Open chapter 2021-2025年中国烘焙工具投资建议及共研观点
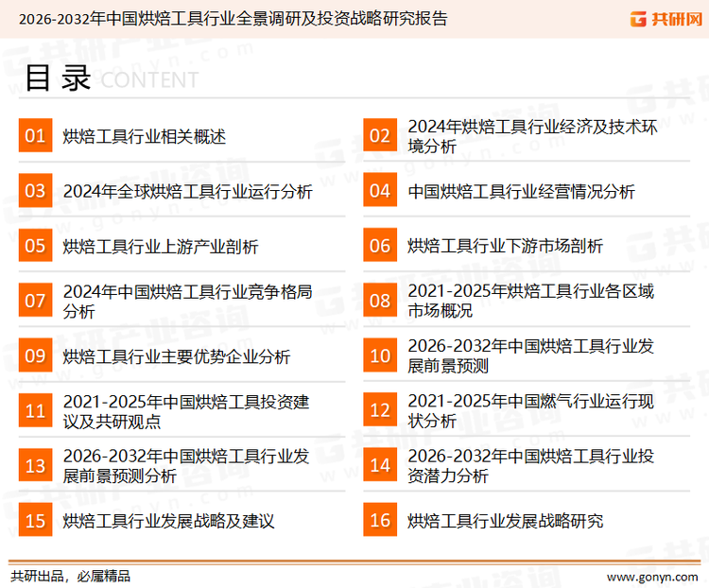This screenshot has height=588, width=709. pos(186,411)
